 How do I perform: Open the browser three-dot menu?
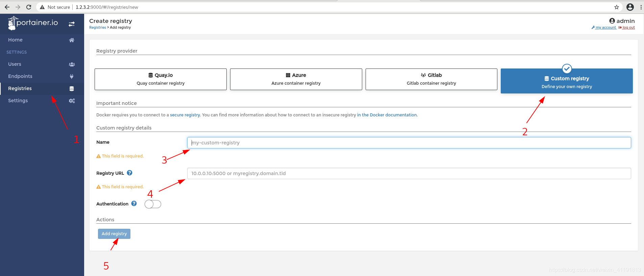(x=641, y=7)
